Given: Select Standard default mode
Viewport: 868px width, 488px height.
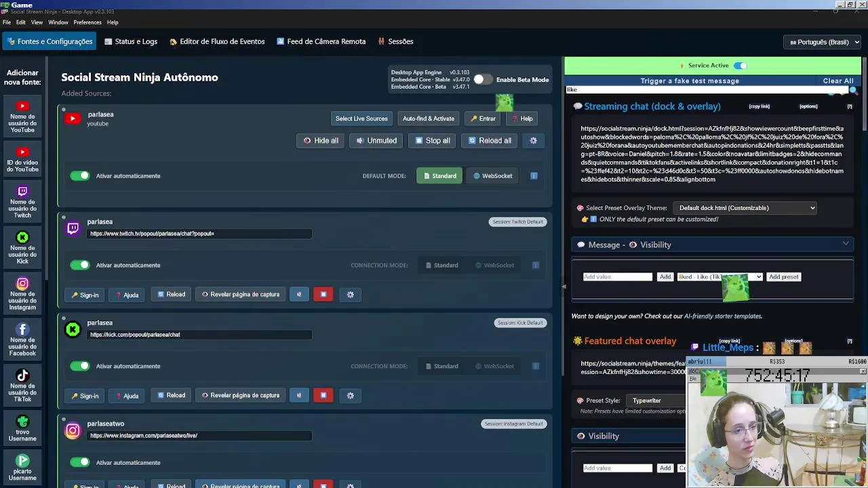Looking at the screenshot, I should [x=439, y=176].
